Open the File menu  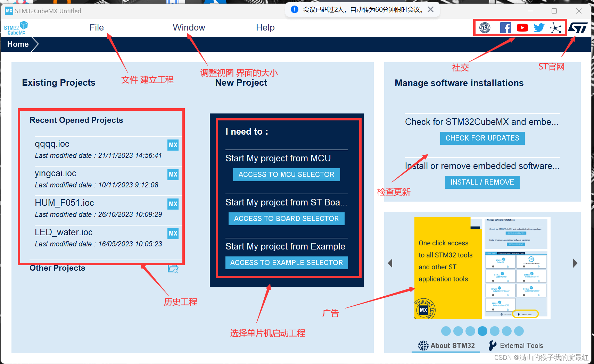coord(96,27)
